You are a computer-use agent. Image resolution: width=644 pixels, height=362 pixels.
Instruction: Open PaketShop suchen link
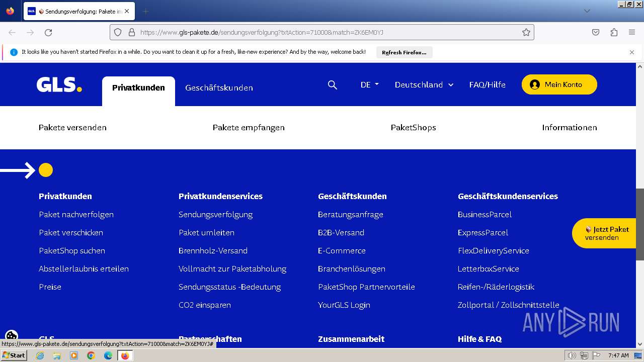(72, 251)
